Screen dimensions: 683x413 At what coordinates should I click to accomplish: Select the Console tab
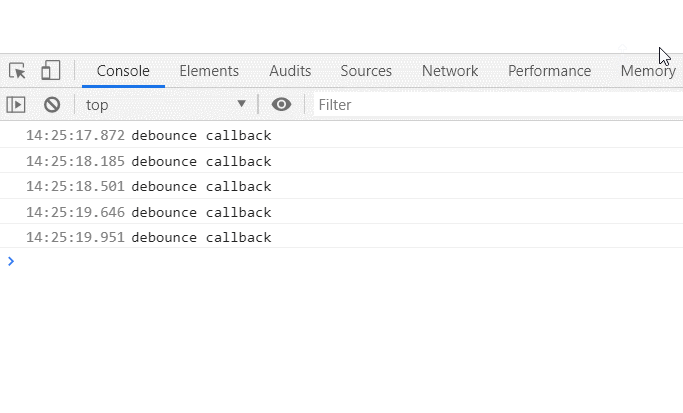[x=123, y=71]
